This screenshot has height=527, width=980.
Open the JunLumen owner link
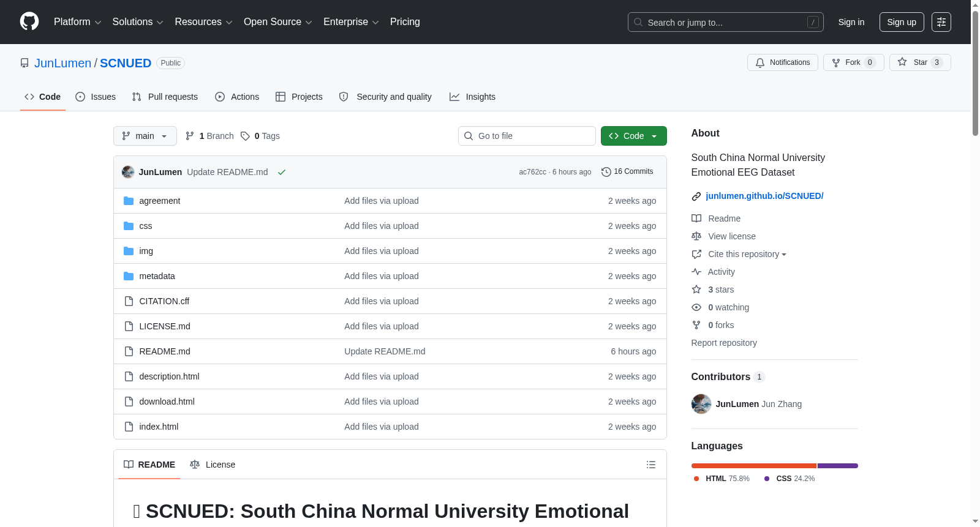click(62, 63)
